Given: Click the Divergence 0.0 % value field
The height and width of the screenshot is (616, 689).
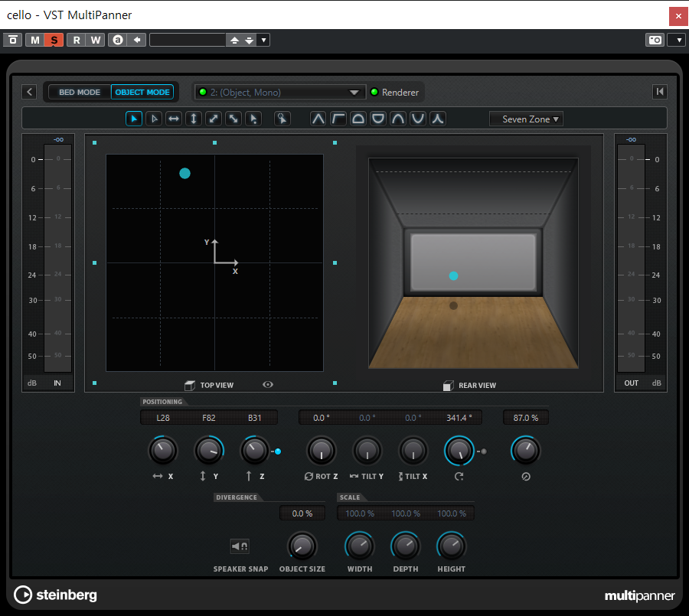Looking at the screenshot, I should coord(302,513).
